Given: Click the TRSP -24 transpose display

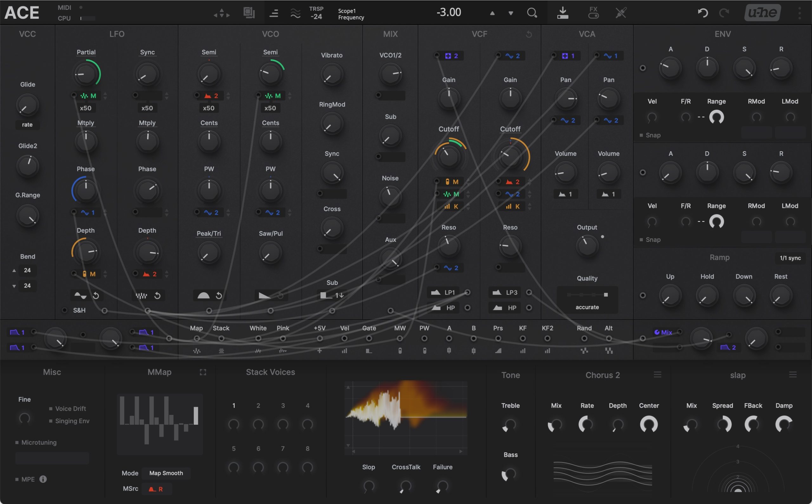Looking at the screenshot, I should [316, 13].
